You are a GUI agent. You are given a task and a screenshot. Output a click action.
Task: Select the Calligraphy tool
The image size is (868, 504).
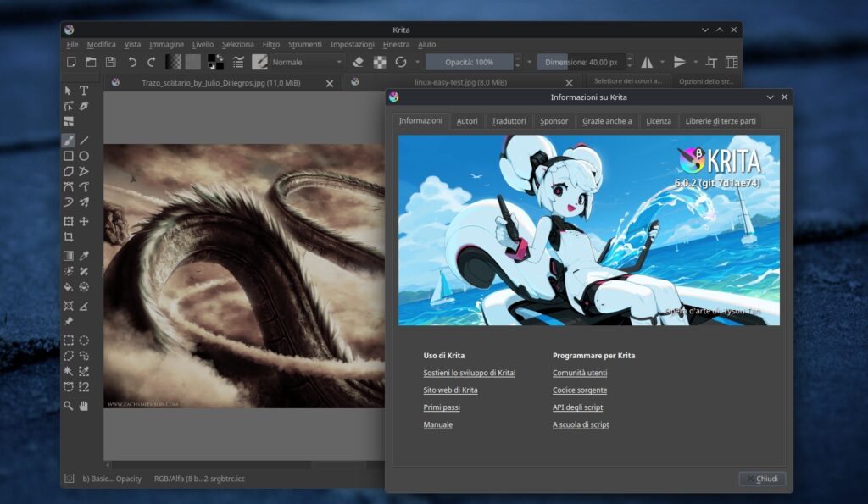pyautogui.click(x=84, y=106)
